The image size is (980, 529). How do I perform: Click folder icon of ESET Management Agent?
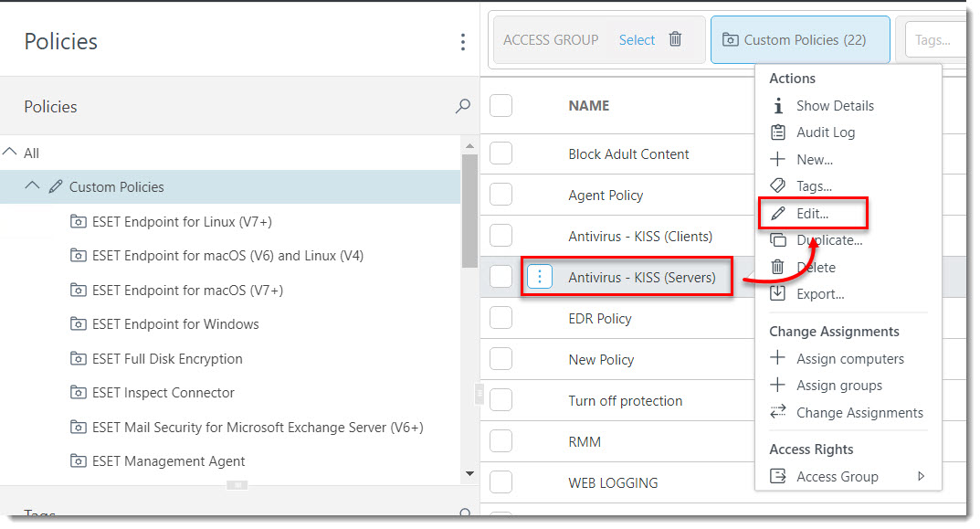click(x=79, y=460)
